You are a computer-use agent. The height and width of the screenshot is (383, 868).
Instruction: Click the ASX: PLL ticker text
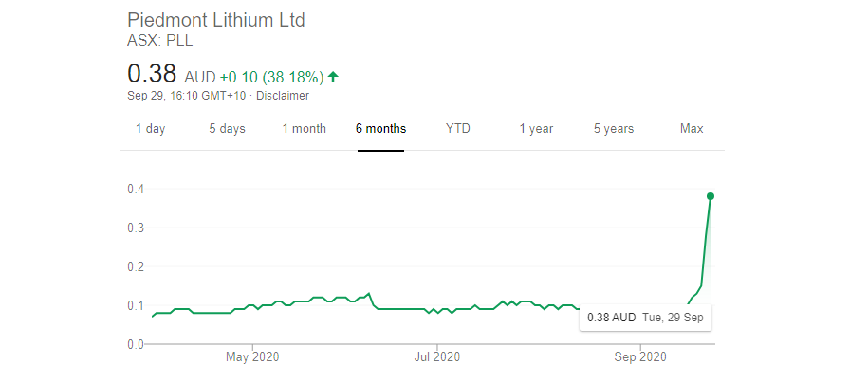[159, 40]
